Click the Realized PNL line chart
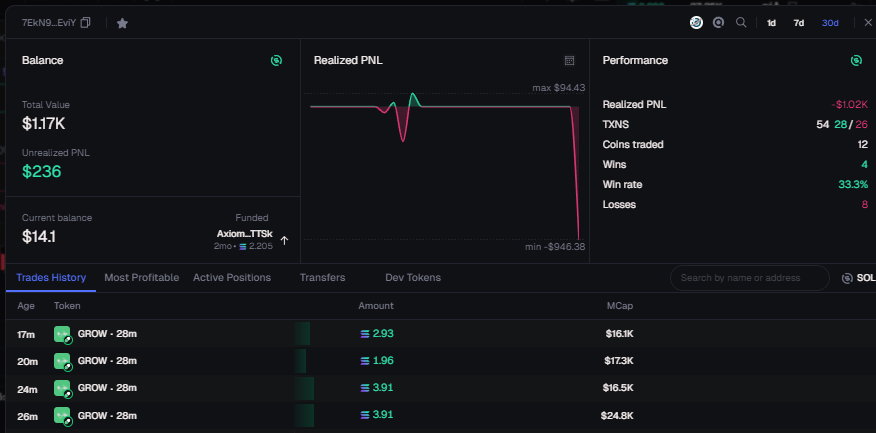This screenshot has height=433, width=876. (445, 166)
